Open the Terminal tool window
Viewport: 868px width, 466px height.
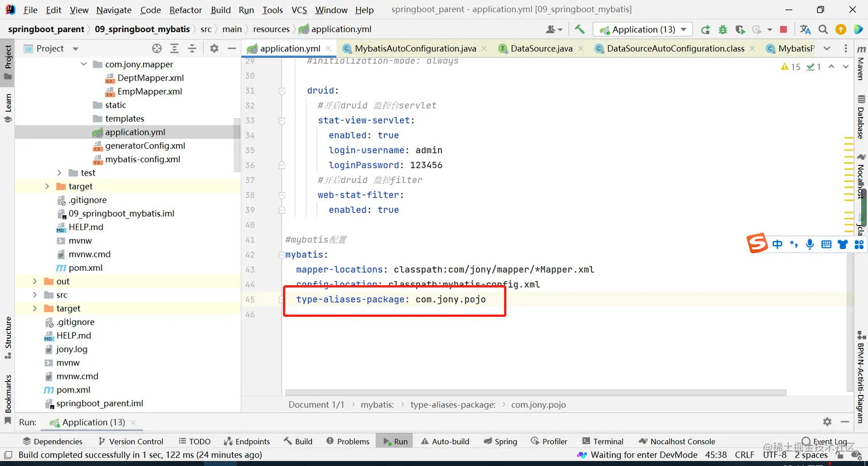[x=603, y=441]
